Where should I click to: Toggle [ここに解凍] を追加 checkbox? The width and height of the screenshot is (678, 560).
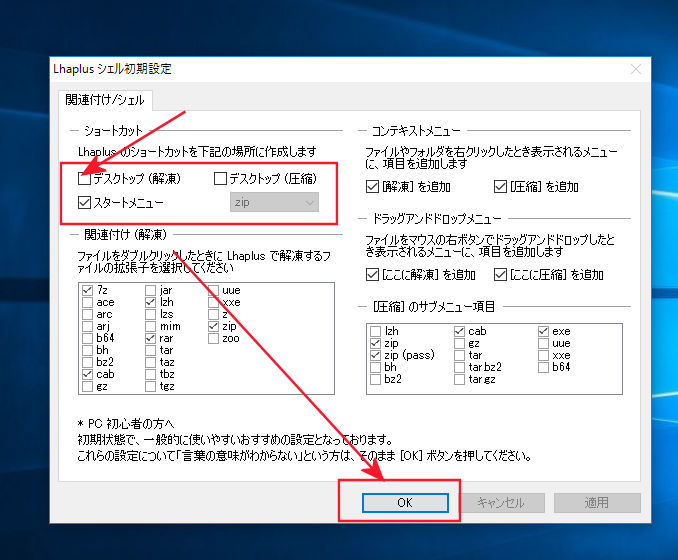point(372,274)
